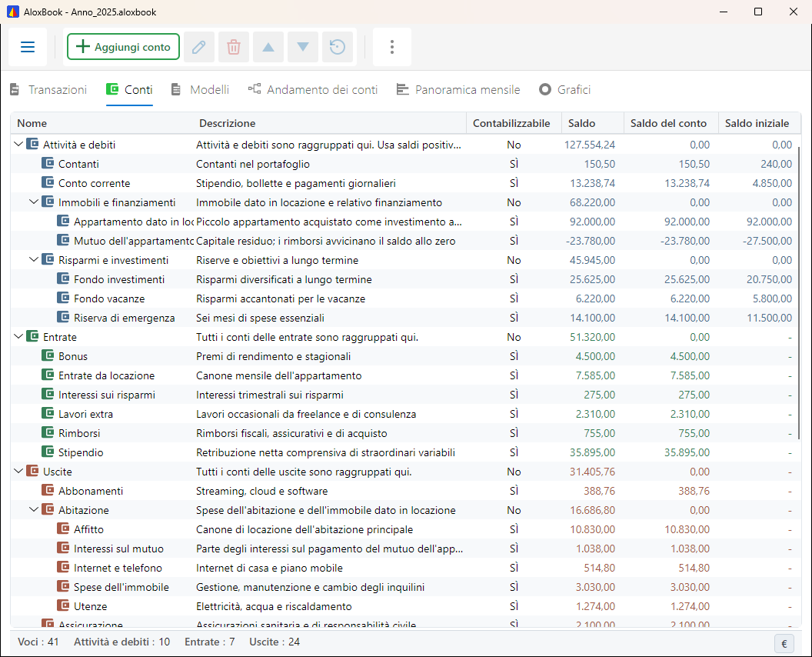Click the Riserva di emergenza account icon
Image resolution: width=812 pixels, height=657 pixels.
(63, 318)
